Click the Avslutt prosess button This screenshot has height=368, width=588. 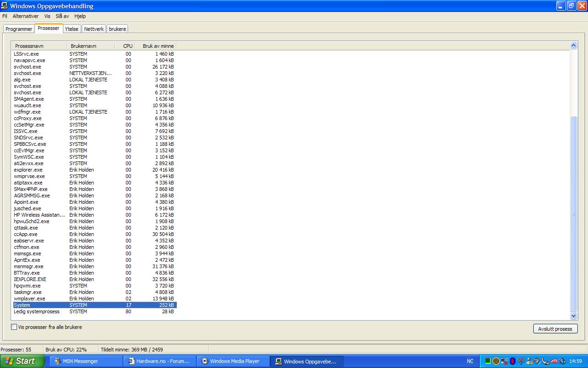tap(555, 329)
